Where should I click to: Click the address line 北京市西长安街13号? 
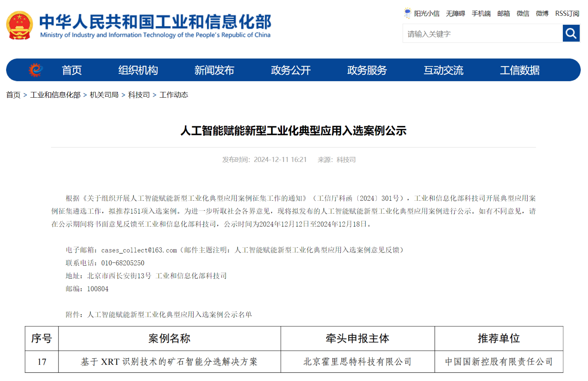pyautogui.click(x=119, y=276)
